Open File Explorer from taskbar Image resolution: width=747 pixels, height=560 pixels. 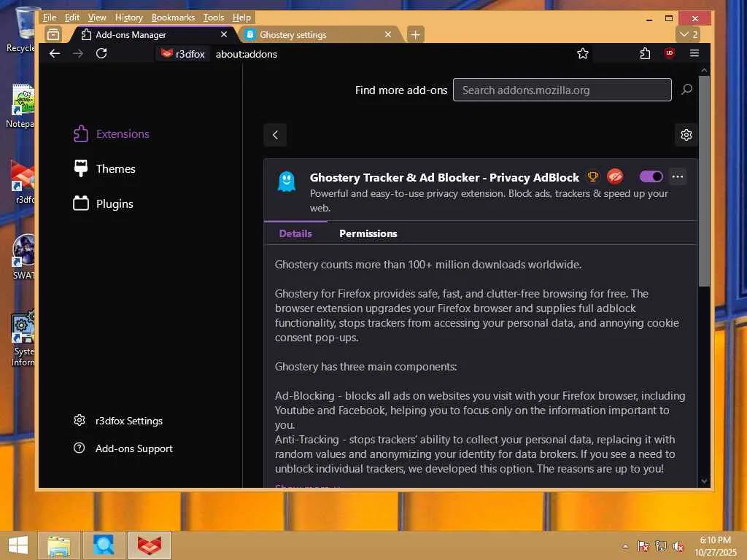click(59, 545)
